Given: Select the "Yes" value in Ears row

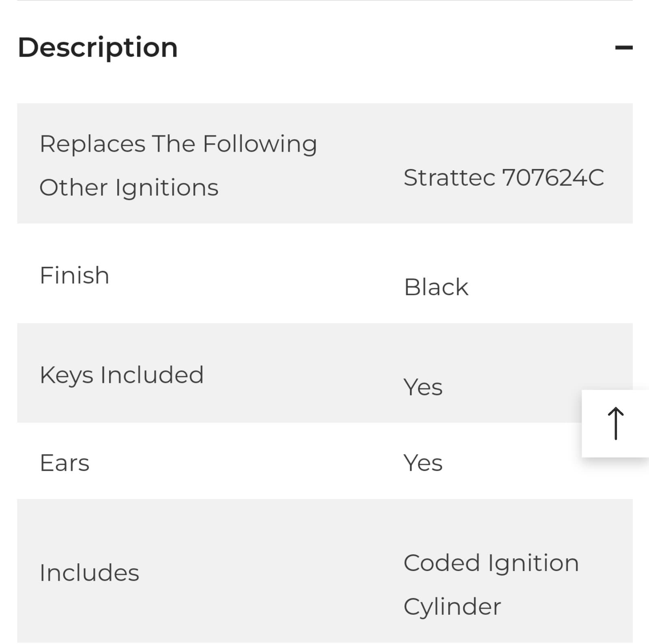Looking at the screenshot, I should (423, 463).
